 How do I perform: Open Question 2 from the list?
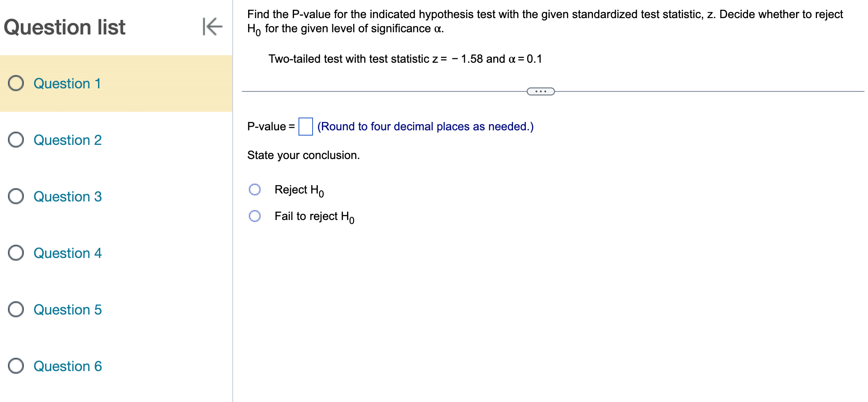(67, 140)
